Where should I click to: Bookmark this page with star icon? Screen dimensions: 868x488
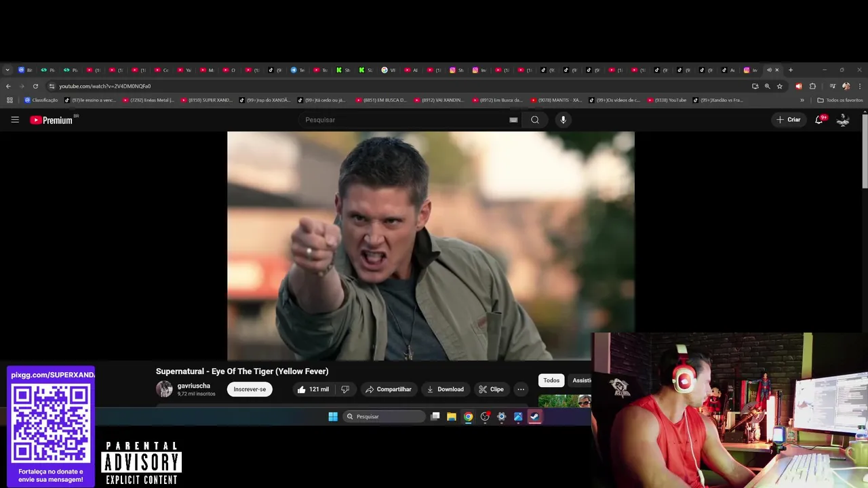780,86
